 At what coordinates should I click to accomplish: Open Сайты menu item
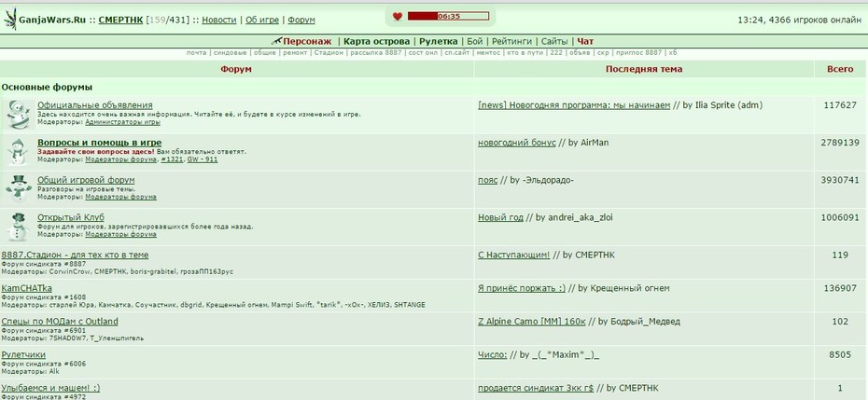(x=554, y=41)
